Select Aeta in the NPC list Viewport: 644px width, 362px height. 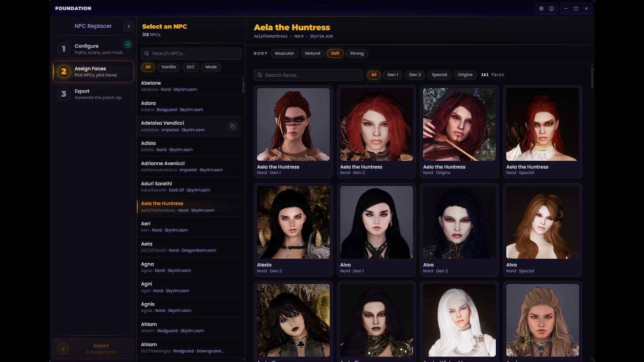189,247
